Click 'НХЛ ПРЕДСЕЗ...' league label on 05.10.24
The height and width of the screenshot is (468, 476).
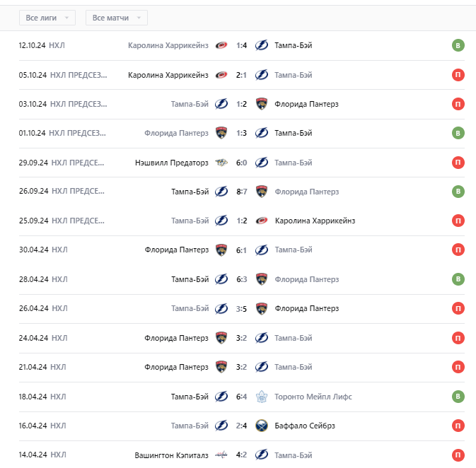click(x=79, y=75)
